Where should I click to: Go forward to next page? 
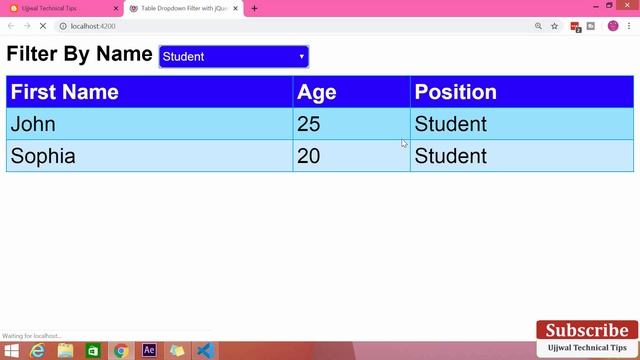coord(27,26)
